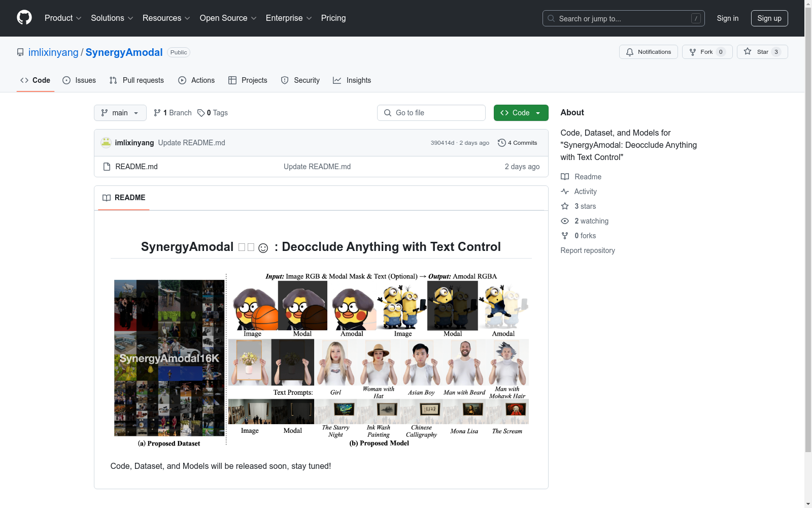Open the README teaser figure image
812x508 pixels.
[x=321, y=360]
